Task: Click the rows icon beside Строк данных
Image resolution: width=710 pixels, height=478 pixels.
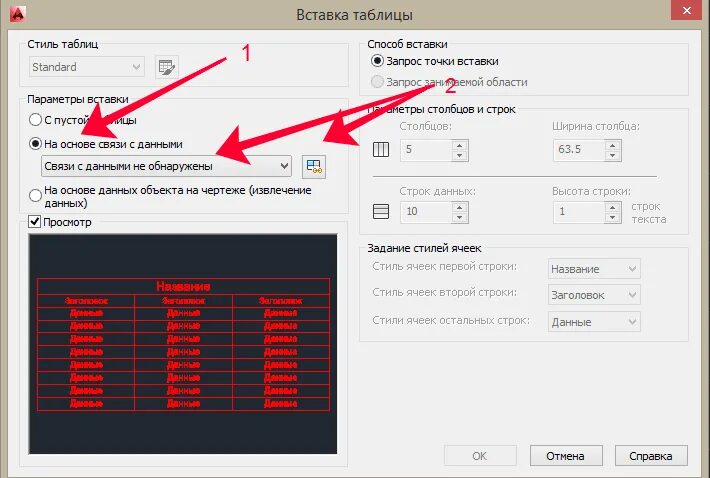Action: click(381, 211)
